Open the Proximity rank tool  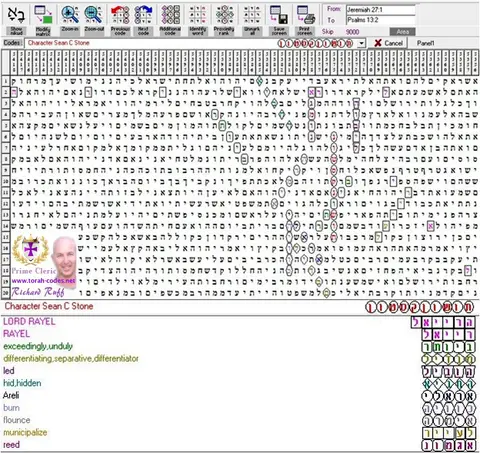point(224,15)
